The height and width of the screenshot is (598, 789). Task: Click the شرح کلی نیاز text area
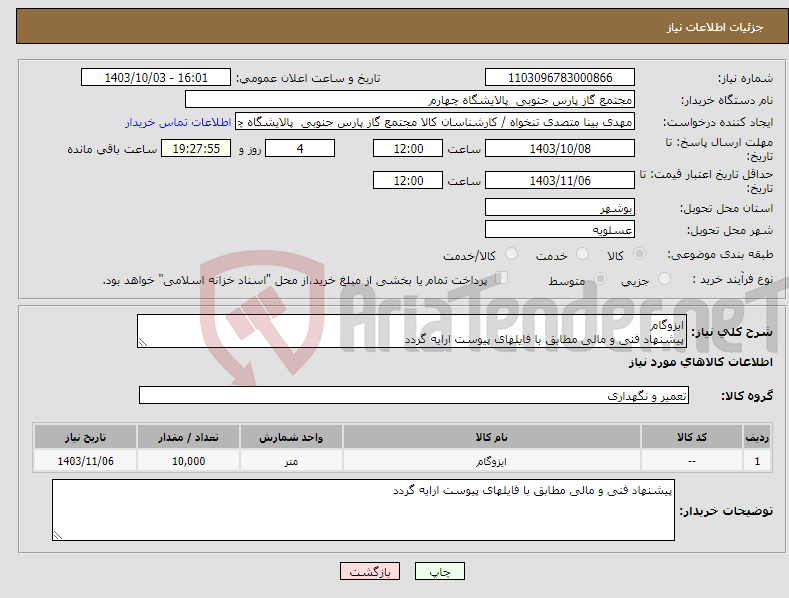click(x=412, y=331)
